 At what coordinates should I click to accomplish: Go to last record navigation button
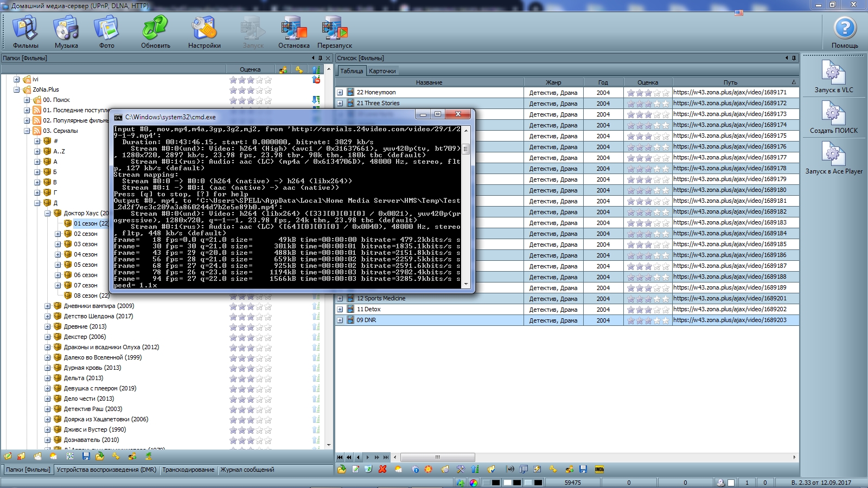386,457
